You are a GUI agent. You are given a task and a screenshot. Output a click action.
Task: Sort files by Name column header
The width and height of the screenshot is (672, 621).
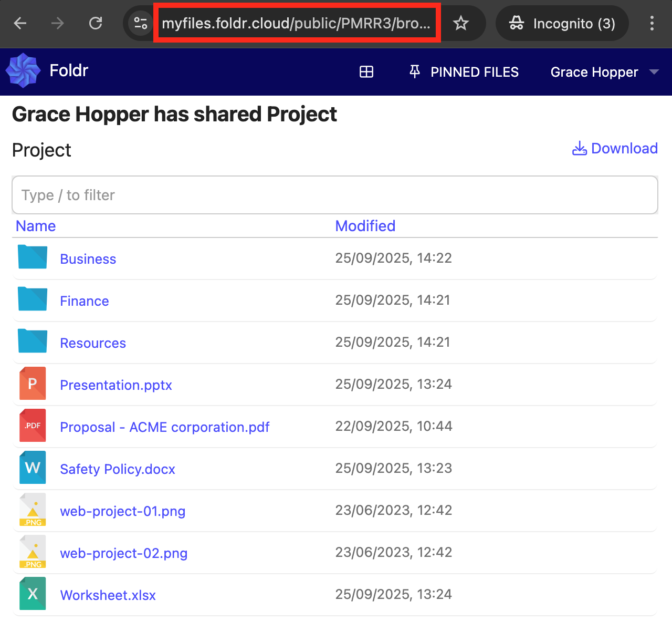pyautogui.click(x=36, y=226)
